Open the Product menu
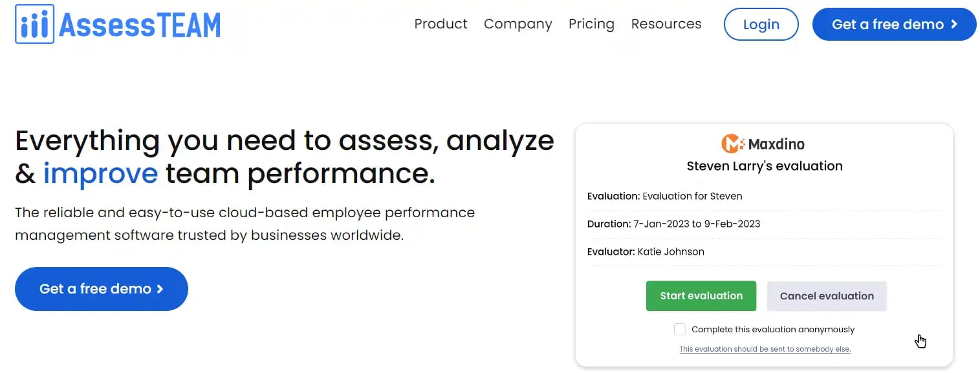The width and height of the screenshot is (980, 373). click(x=441, y=24)
